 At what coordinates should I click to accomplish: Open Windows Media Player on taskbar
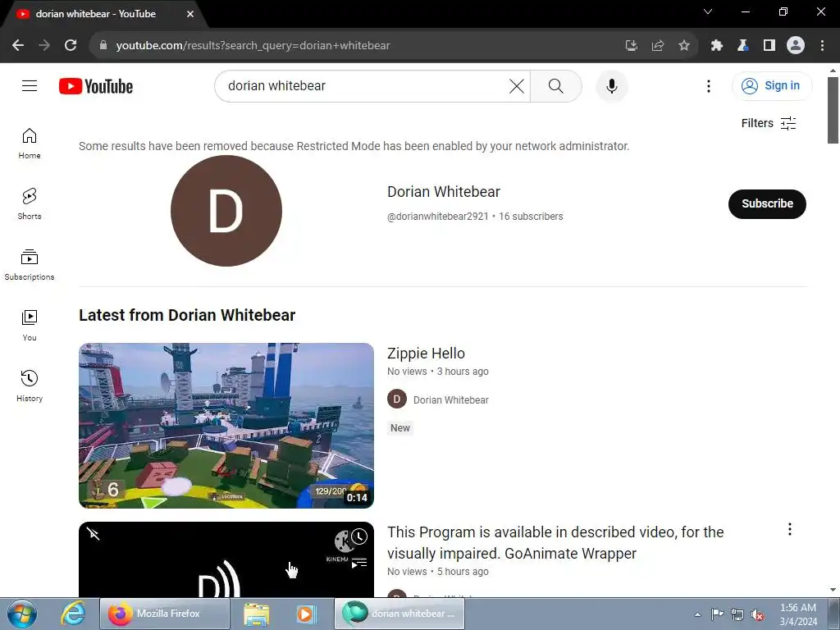(306, 614)
